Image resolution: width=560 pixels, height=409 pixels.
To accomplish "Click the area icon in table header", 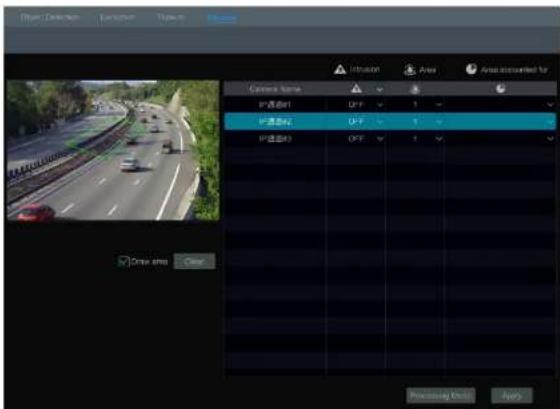I will 414,89.
